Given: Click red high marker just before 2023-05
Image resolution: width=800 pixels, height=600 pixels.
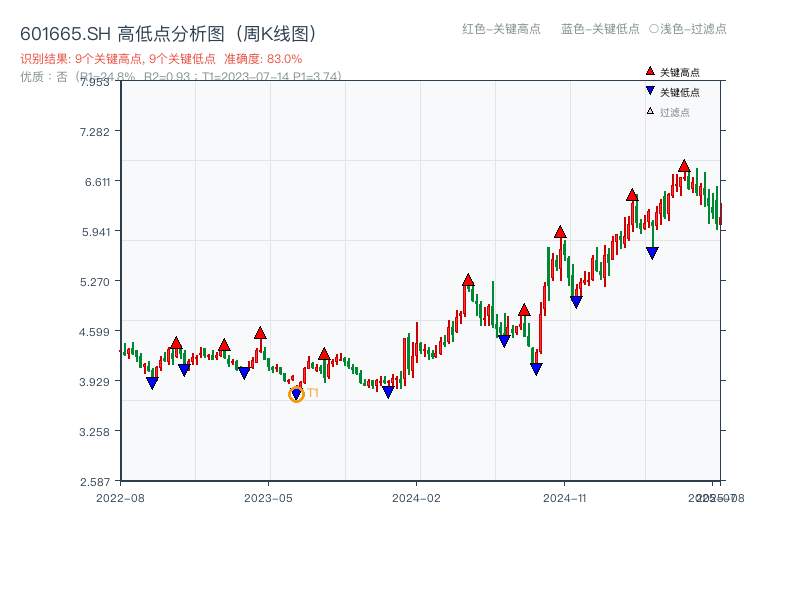Looking at the screenshot, I should (x=260, y=333).
